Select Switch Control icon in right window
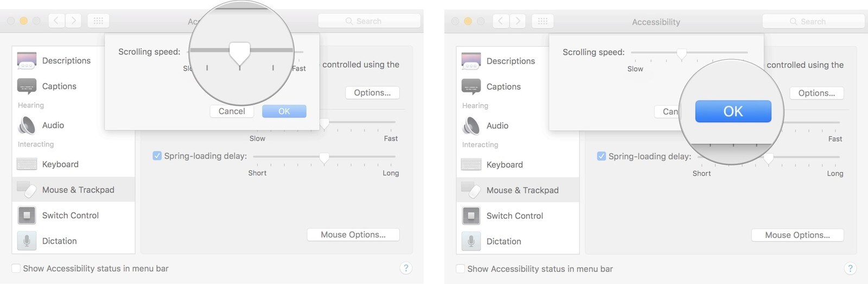 coord(471,216)
